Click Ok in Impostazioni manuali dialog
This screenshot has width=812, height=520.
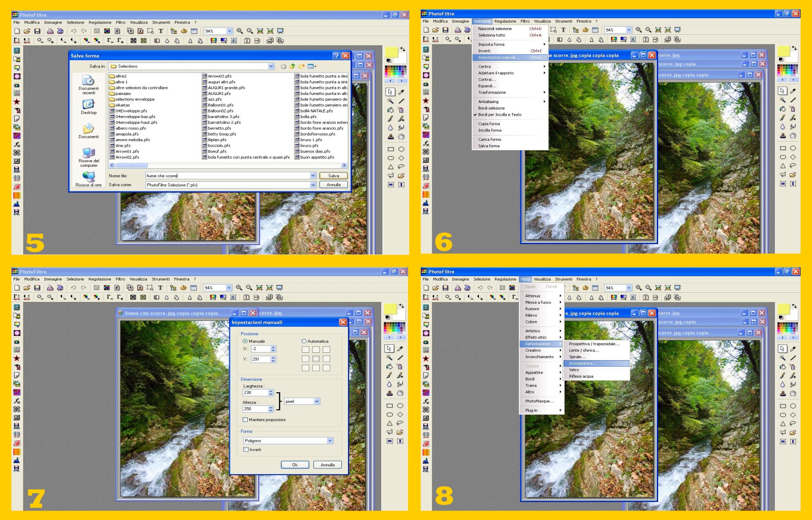[x=295, y=465]
